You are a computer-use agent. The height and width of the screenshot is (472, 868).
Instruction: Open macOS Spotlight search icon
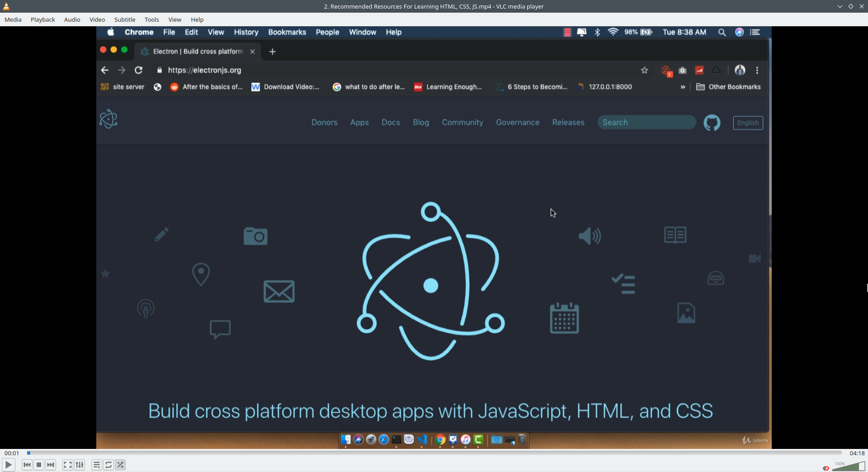pyautogui.click(x=722, y=32)
